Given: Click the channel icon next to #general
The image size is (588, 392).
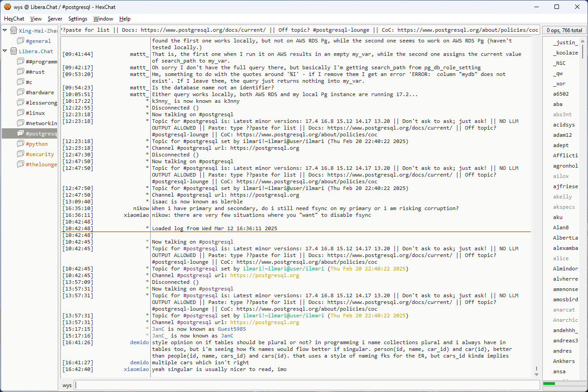Looking at the screenshot, I should coord(21,41).
